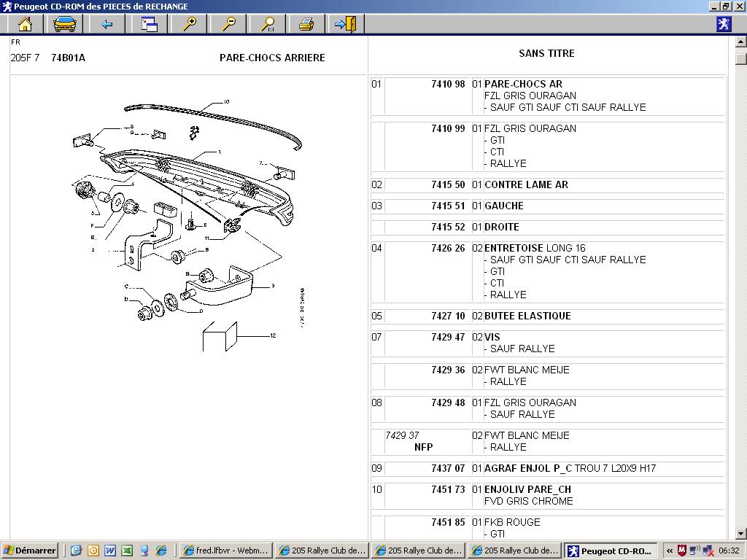Select part number "7427 10"

pos(448,316)
